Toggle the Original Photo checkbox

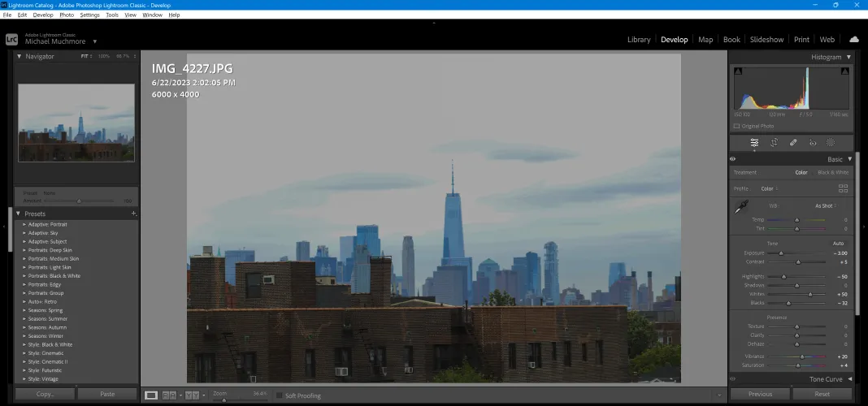[x=737, y=126]
